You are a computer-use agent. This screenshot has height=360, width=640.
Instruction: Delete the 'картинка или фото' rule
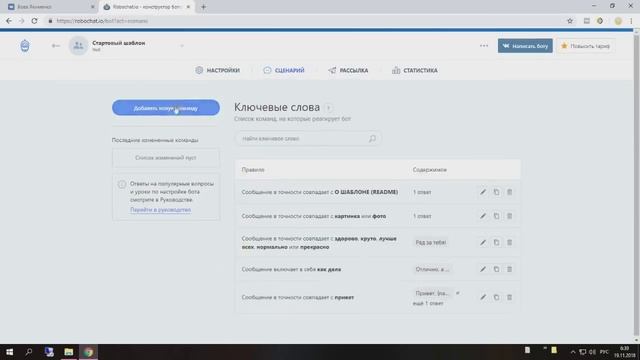(509, 216)
